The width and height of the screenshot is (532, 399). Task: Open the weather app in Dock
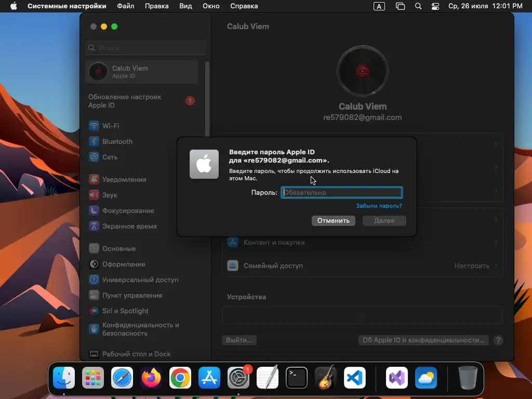point(426,378)
